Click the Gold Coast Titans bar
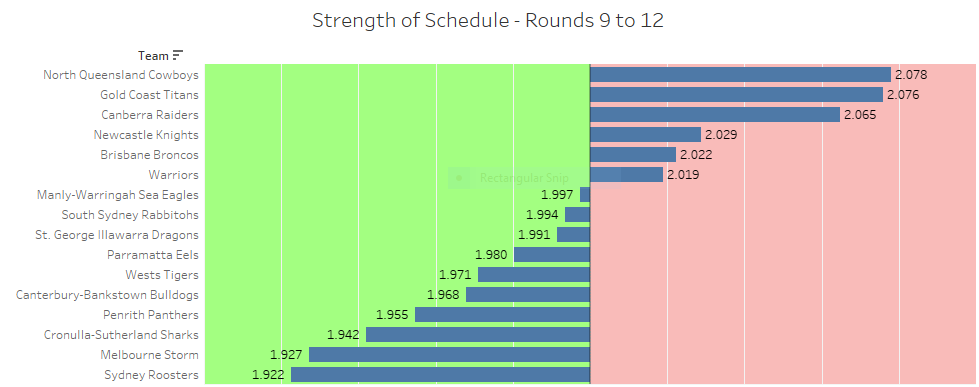The height and width of the screenshot is (387, 979). 737,95
